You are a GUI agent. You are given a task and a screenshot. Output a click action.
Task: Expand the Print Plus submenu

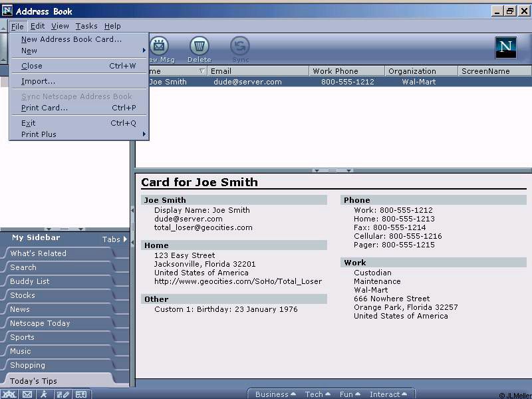point(79,134)
